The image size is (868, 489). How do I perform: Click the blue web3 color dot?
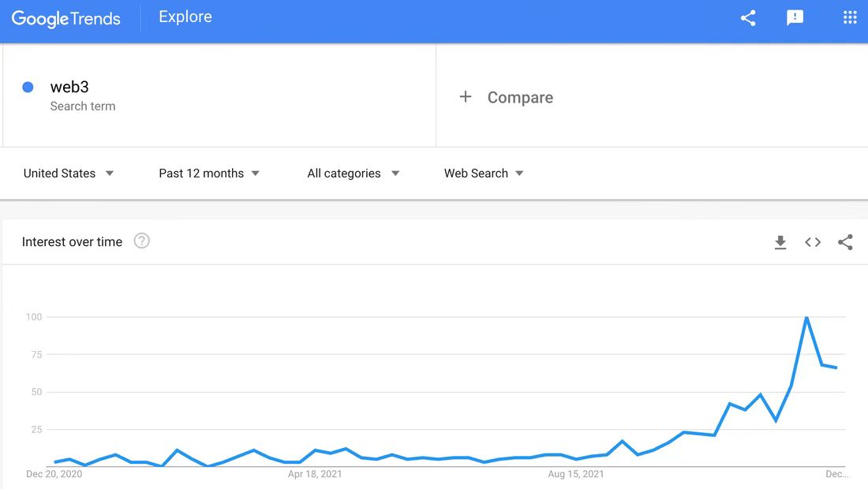28,88
